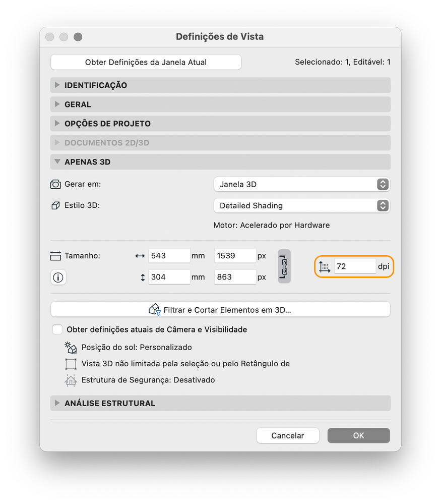
Task: Click the 3D cube icon beside Estilo 3D
Action: [x=55, y=205]
